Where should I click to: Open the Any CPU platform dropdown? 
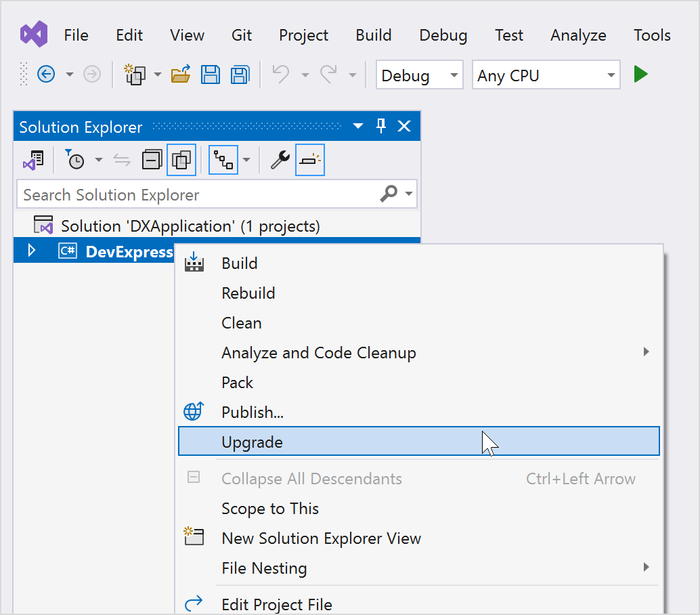click(546, 75)
